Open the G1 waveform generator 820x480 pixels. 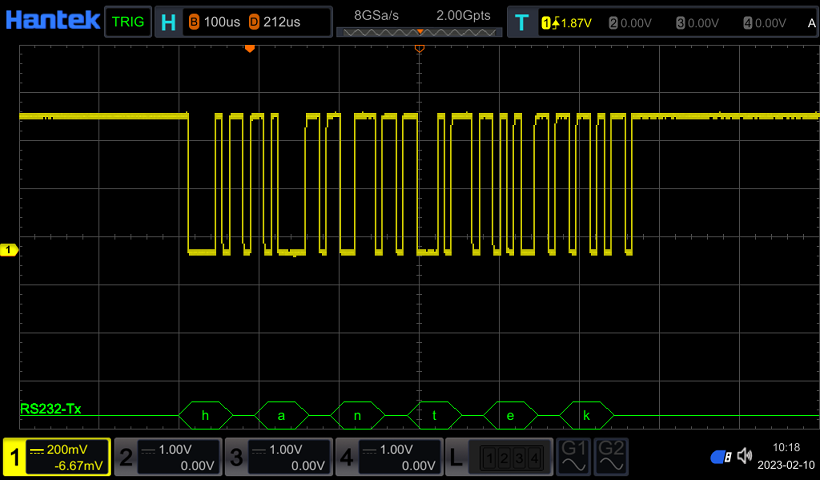coord(573,457)
